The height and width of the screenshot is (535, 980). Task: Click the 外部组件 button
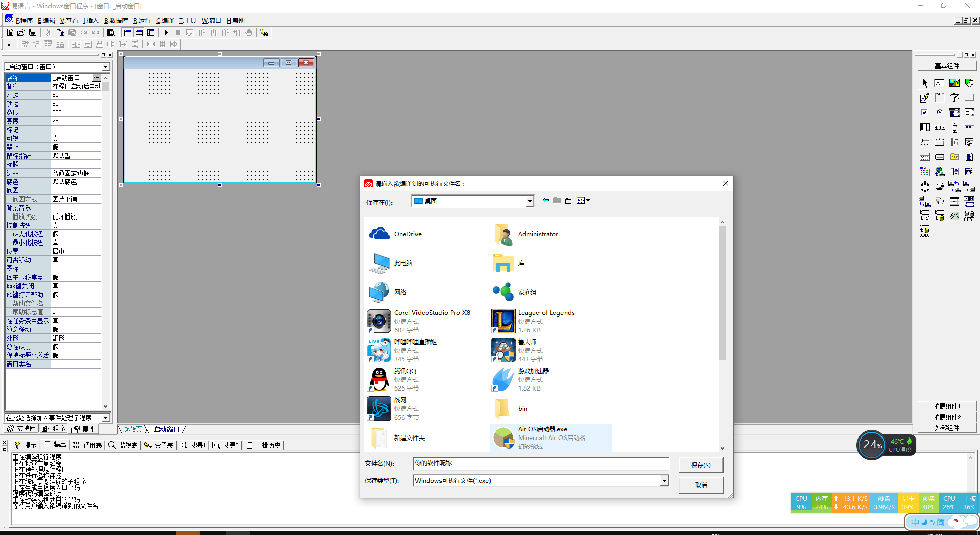point(947,428)
